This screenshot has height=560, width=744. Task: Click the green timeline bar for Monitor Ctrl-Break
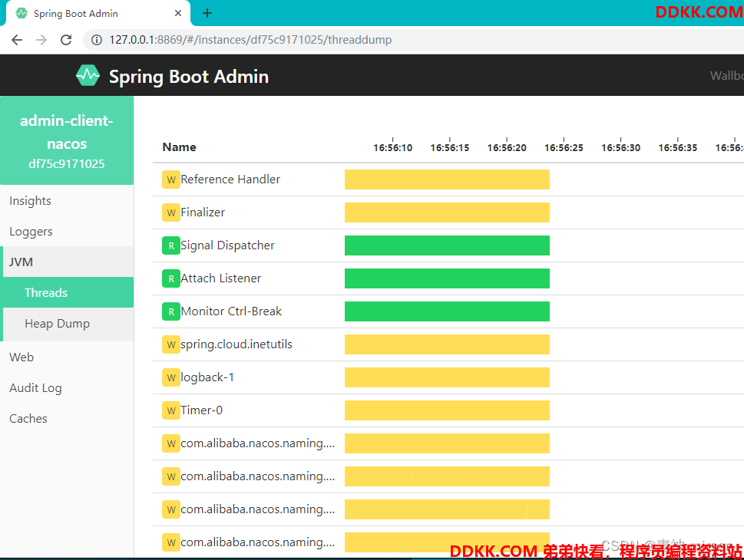pyautogui.click(x=447, y=311)
